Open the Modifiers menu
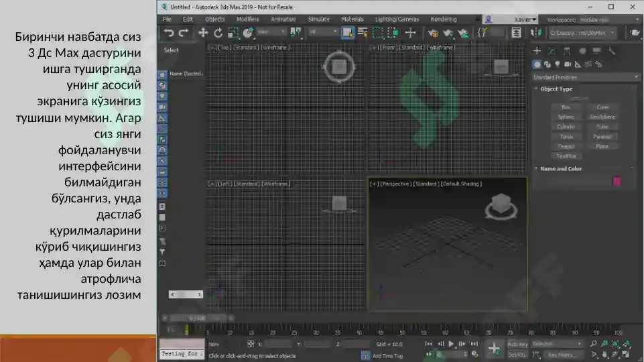This screenshot has height=362, width=644. (x=248, y=19)
